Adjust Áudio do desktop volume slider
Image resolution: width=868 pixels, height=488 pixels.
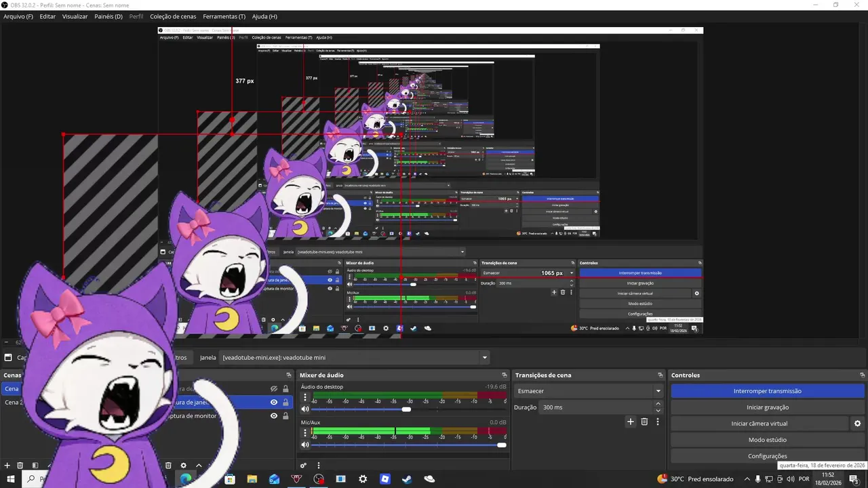(409, 409)
